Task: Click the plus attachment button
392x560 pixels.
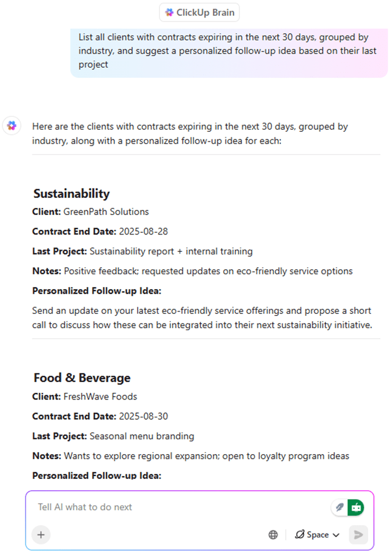Action: point(41,535)
